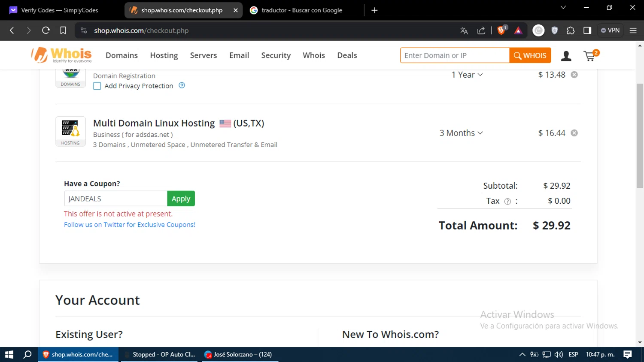644x362 pixels.
Task: Switch to the Verify Codes SimplyCodes tab
Action: 60,10
